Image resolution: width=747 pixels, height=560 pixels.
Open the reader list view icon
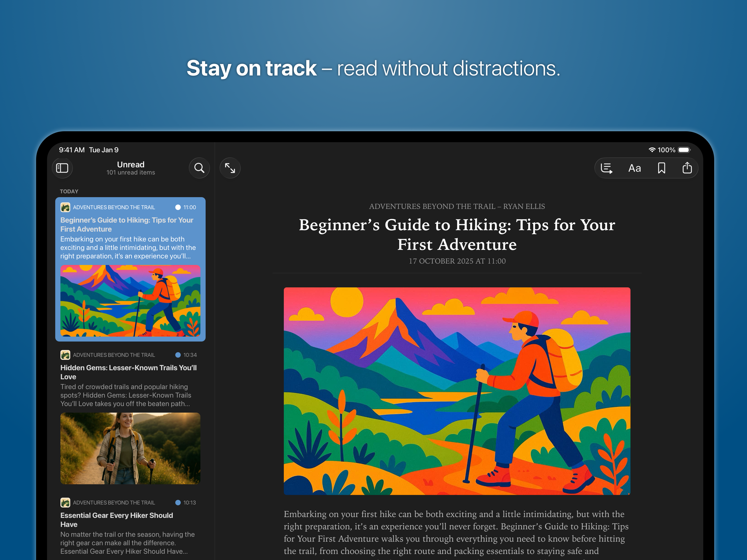[606, 168]
